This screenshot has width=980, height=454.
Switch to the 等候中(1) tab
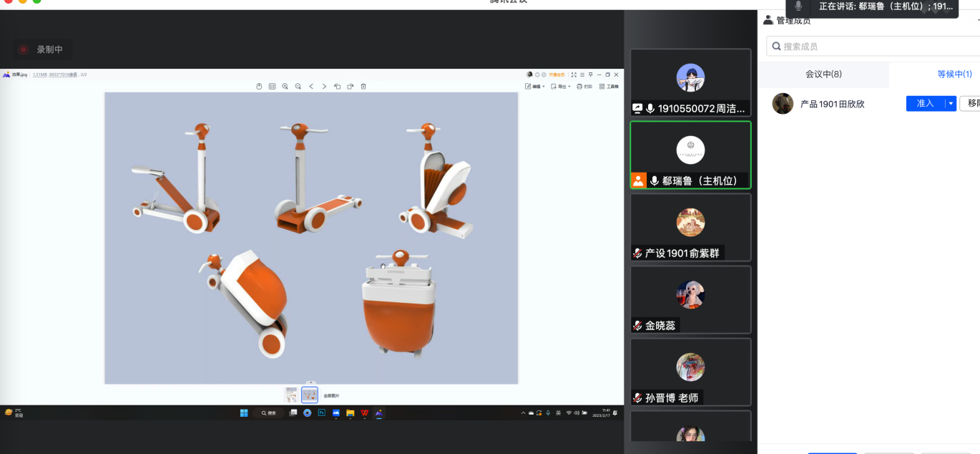click(954, 74)
